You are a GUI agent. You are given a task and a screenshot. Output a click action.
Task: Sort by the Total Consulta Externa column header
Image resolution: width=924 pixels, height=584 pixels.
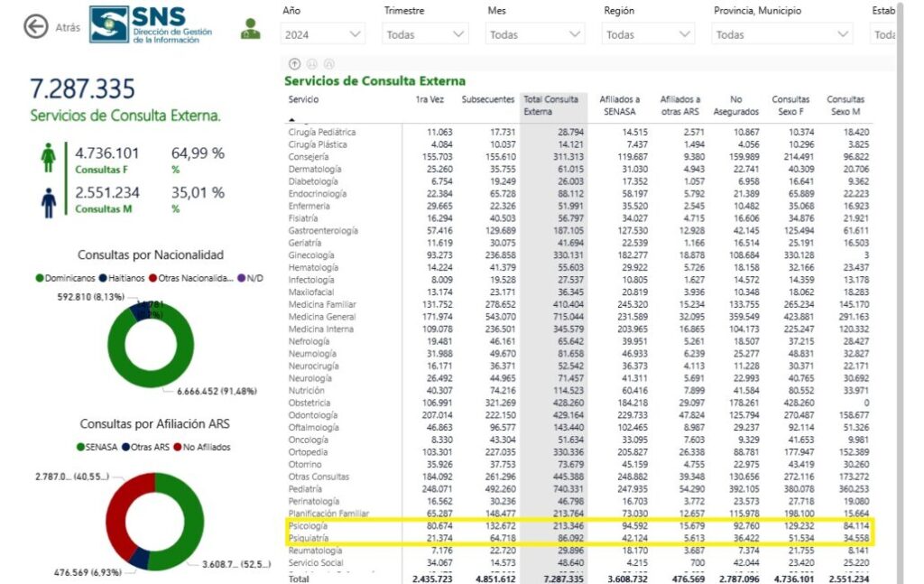click(551, 106)
